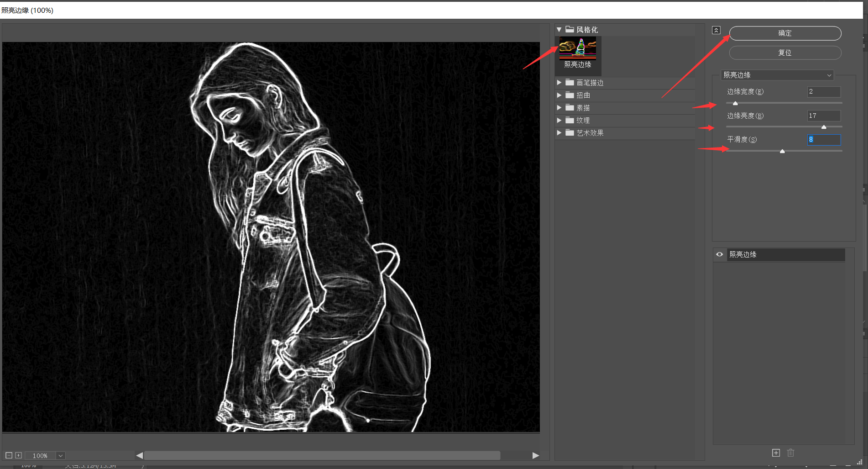Click the zoom out minus icon
Screen dimensions: 868x469
click(9, 455)
